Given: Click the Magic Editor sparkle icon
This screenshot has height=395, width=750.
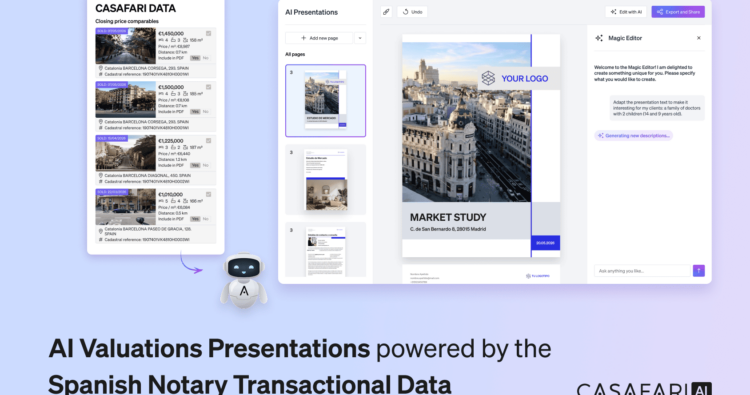Looking at the screenshot, I should click(x=599, y=38).
